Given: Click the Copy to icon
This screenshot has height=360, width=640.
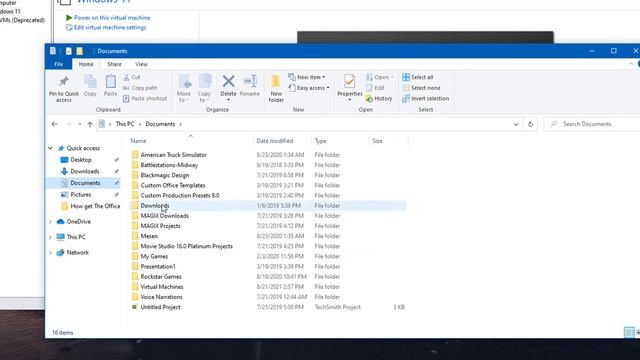Looking at the screenshot, I should [x=205, y=81].
